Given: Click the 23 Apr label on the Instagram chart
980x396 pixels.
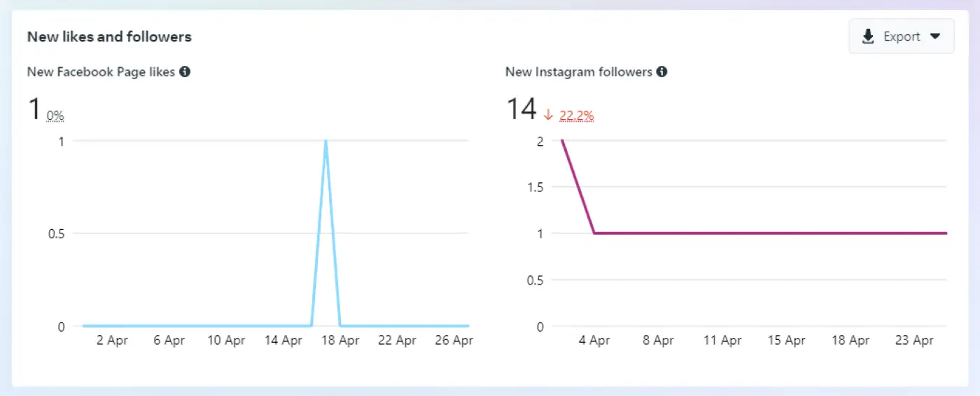Looking at the screenshot, I should click(914, 341).
